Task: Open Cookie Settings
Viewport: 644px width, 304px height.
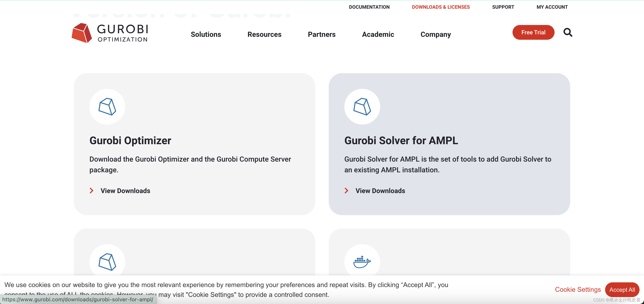Action: (578, 289)
